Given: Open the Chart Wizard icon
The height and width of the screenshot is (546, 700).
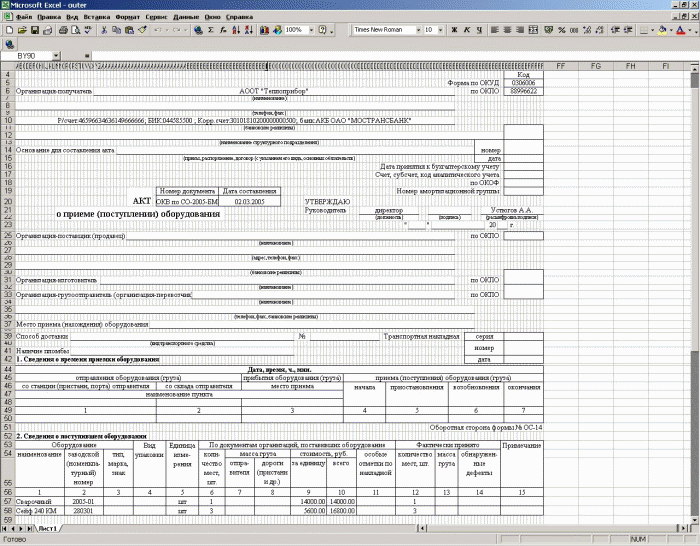Looking at the screenshot, I should click(x=264, y=30).
